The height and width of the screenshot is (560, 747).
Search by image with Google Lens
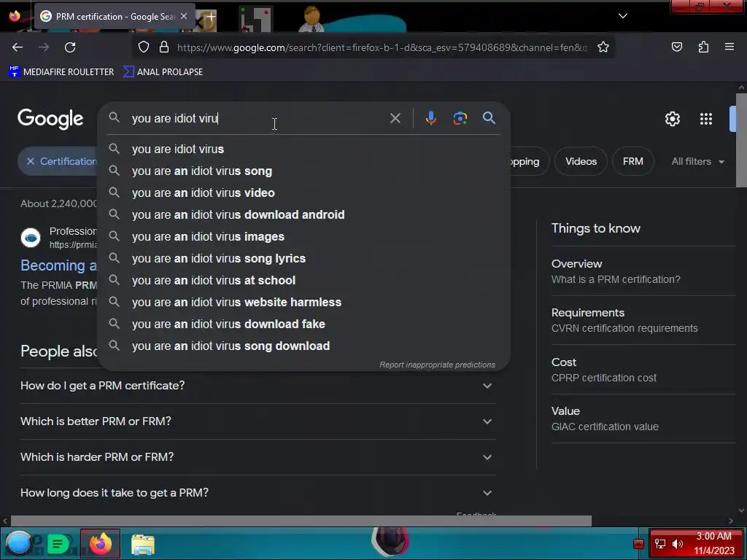point(460,118)
